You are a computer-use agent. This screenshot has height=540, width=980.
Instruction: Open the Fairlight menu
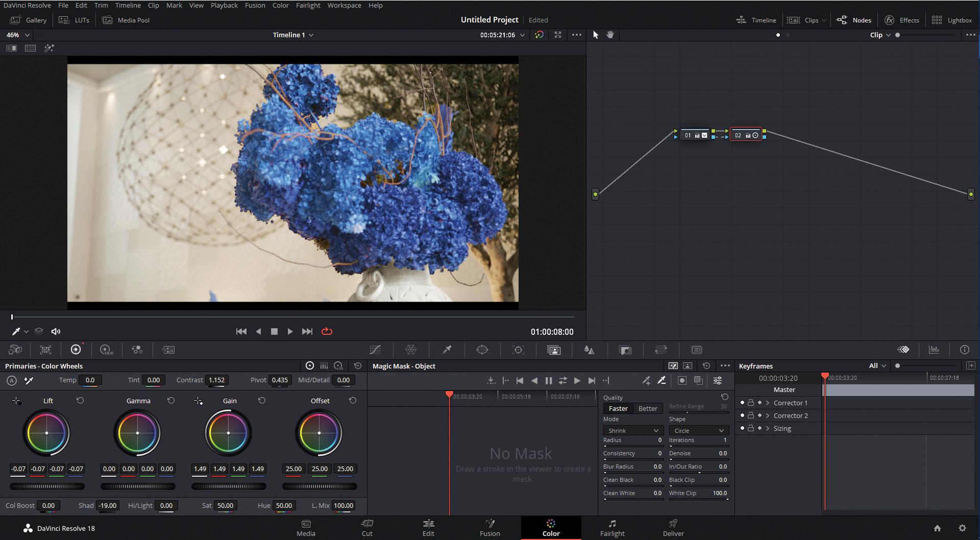308,5
